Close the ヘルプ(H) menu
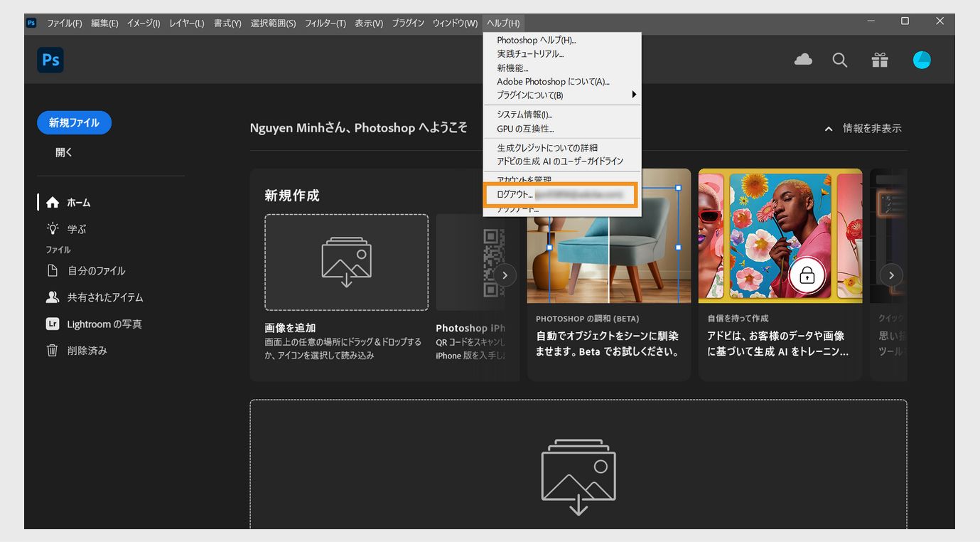This screenshot has width=980, height=542. (x=503, y=23)
